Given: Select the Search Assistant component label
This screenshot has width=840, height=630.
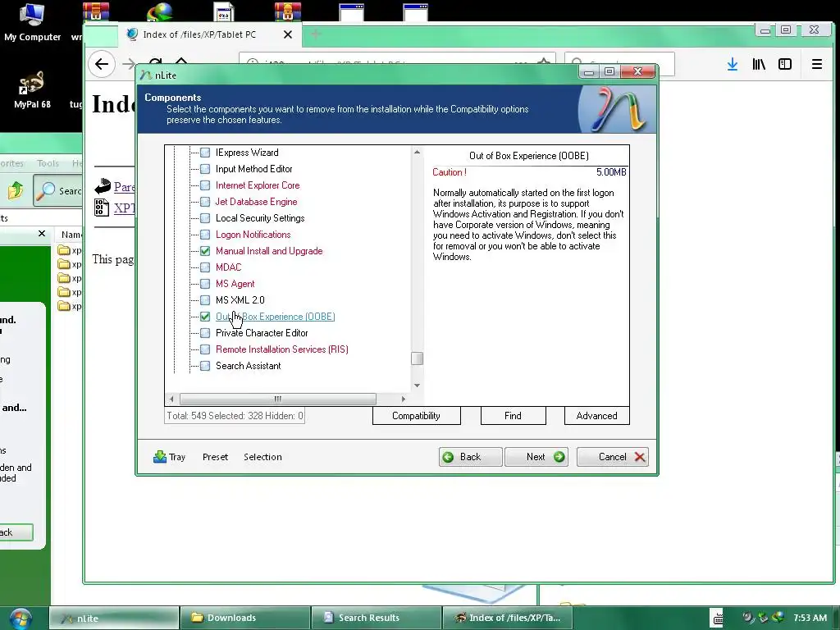Looking at the screenshot, I should [x=248, y=366].
